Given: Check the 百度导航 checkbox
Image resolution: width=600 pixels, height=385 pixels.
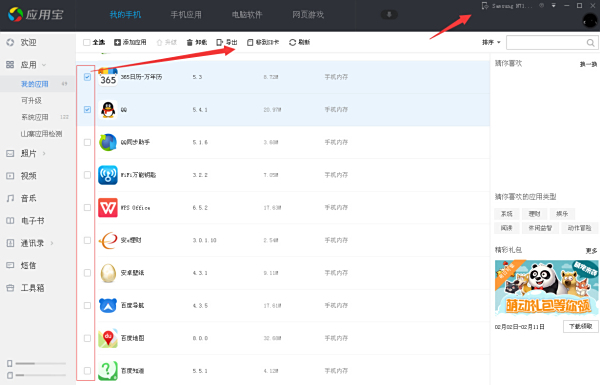Looking at the screenshot, I should click(87, 305).
